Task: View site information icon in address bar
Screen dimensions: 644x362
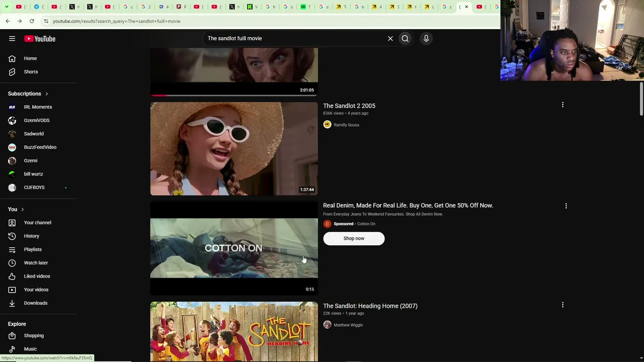Action: tap(46, 21)
